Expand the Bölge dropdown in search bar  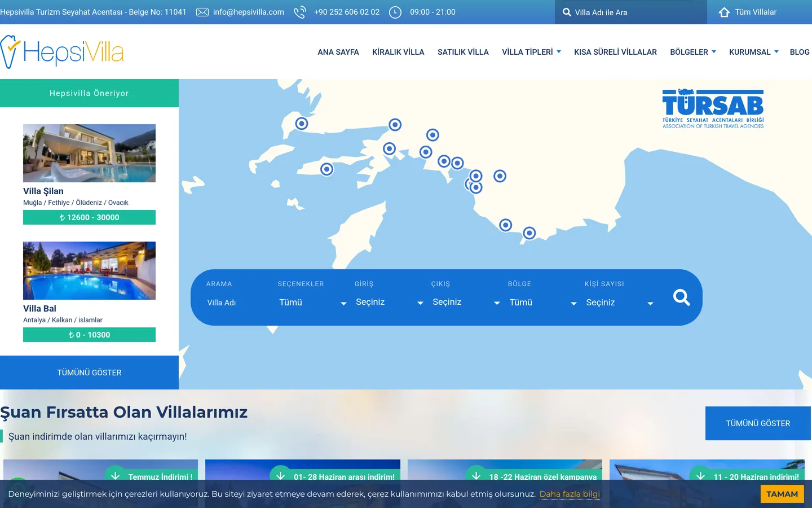pos(542,303)
